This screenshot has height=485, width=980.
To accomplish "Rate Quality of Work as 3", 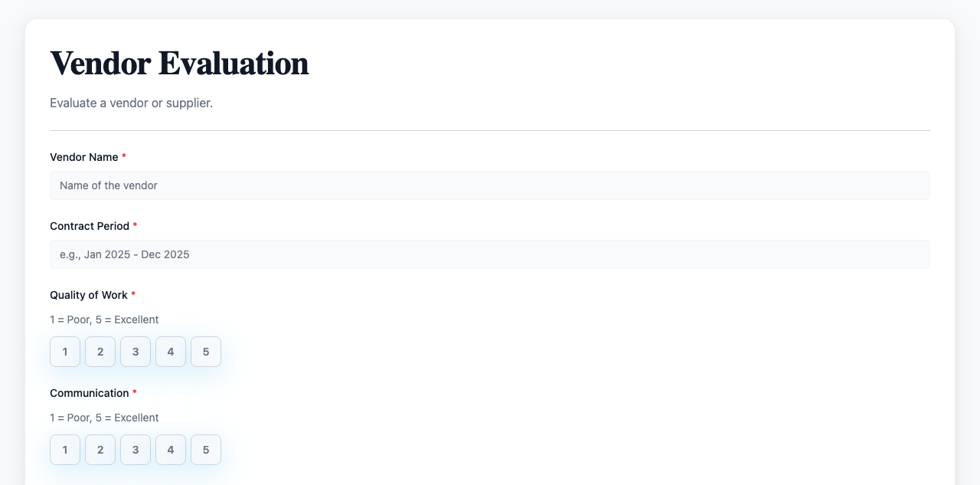I will click(136, 352).
